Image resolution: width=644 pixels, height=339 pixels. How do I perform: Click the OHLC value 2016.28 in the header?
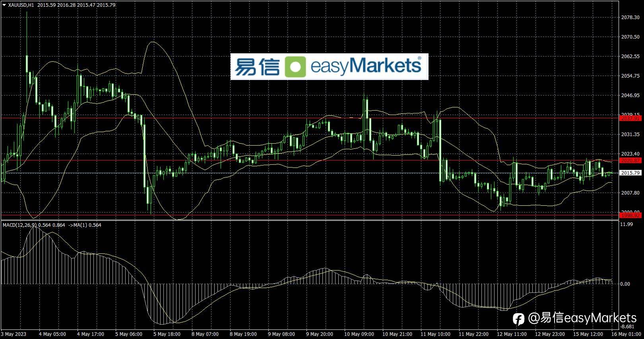[x=66, y=5]
